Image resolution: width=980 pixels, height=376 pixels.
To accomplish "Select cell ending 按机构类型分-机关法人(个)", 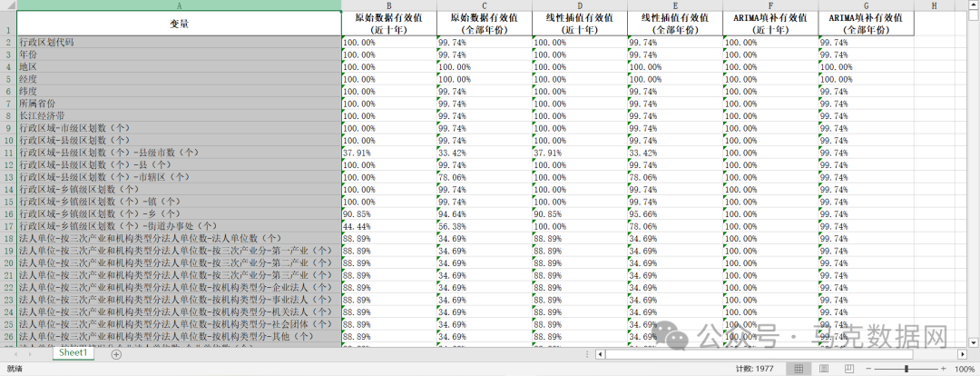I will pos(180,312).
